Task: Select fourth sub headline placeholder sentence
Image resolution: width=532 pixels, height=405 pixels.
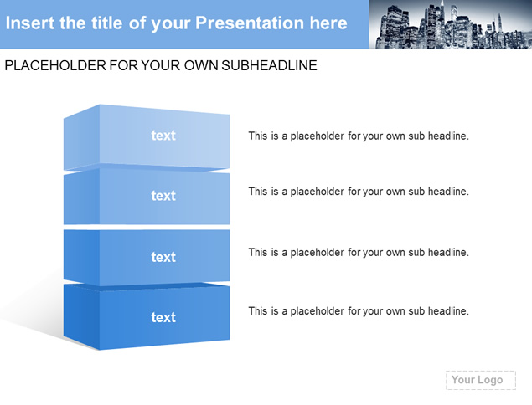Action: [359, 311]
